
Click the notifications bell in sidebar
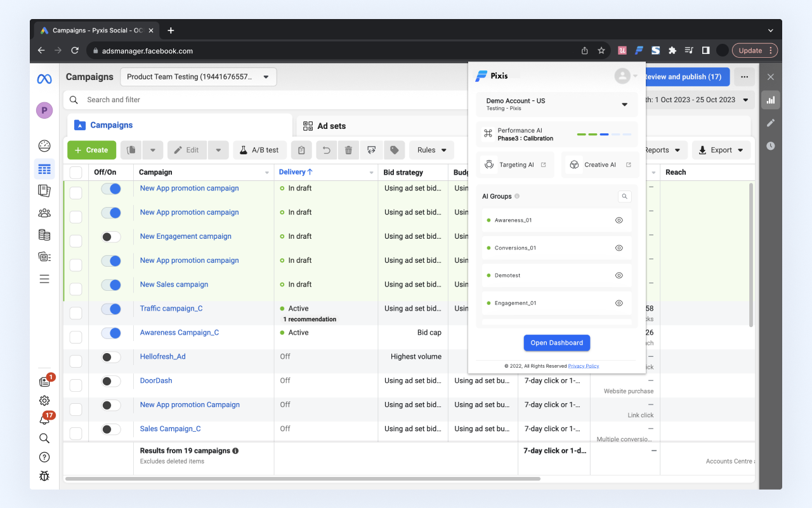click(x=44, y=420)
